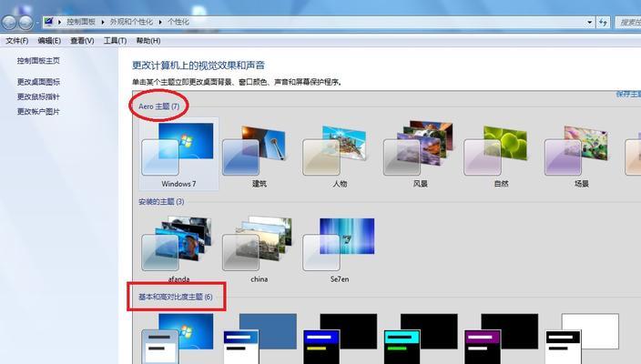
Task: Open 更改鼠标指针 link
Action: 38,96
